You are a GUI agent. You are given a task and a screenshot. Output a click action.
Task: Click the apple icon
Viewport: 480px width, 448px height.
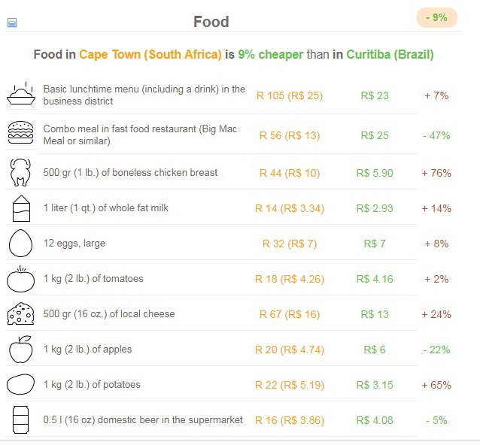point(20,350)
